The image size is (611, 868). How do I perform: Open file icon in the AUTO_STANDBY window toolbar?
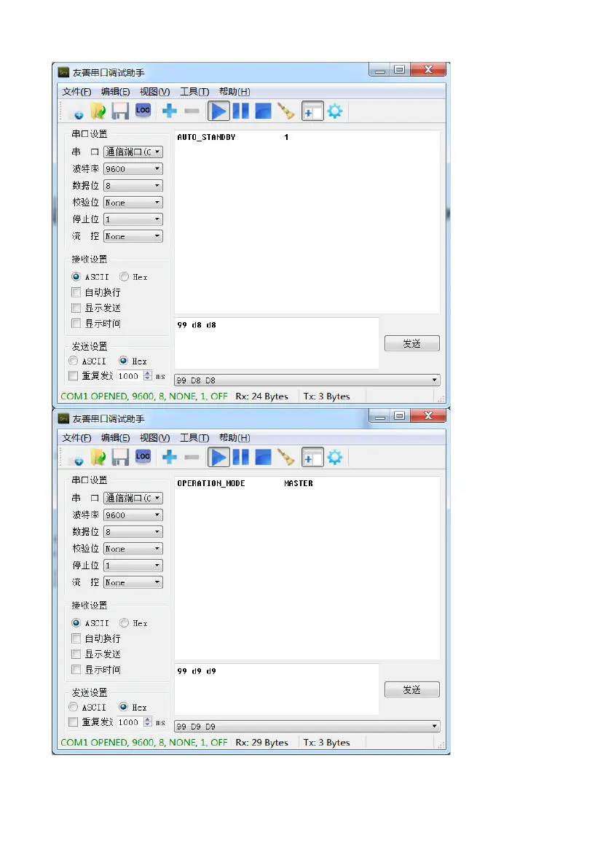(98, 112)
